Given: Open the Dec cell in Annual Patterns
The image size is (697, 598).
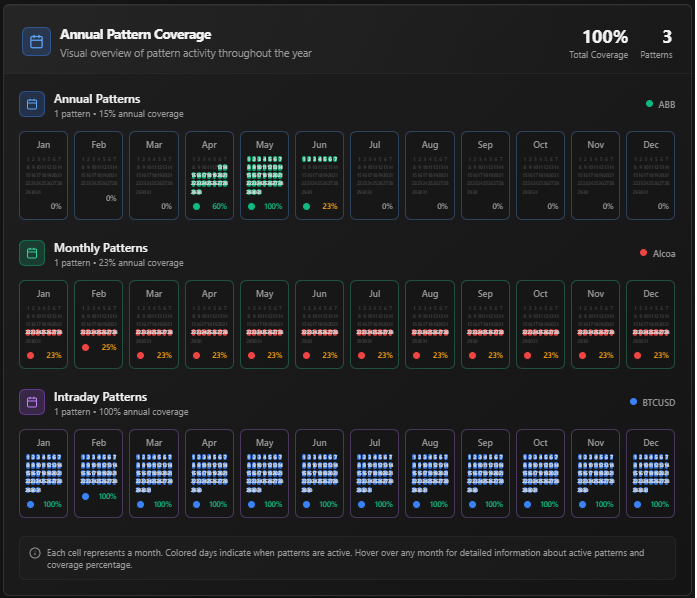Looking at the screenshot, I should (651, 175).
